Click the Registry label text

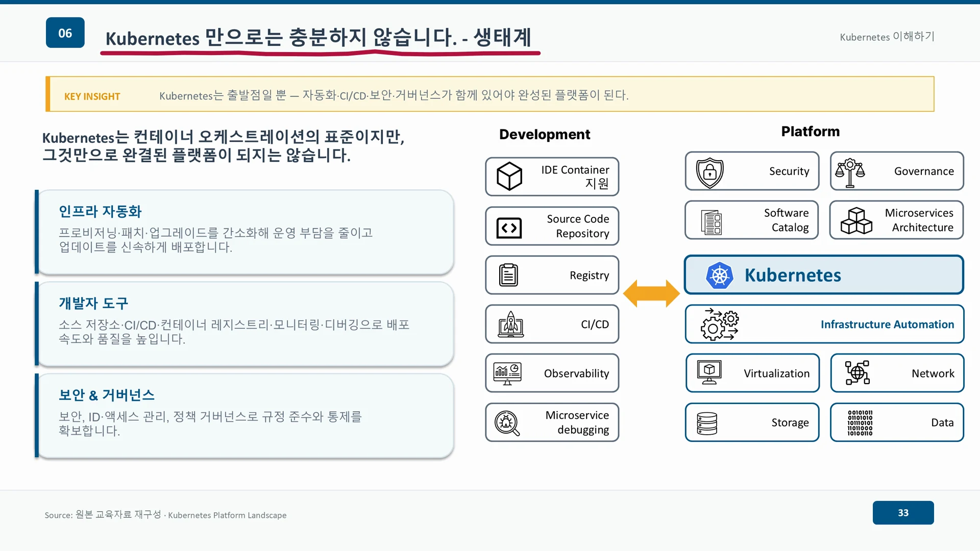tap(589, 275)
